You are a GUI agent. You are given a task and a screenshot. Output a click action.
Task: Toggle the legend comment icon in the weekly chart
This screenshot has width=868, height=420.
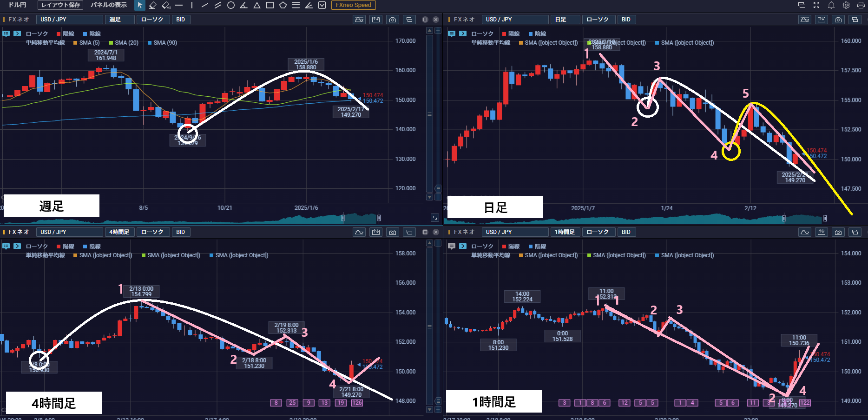click(6, 33)
